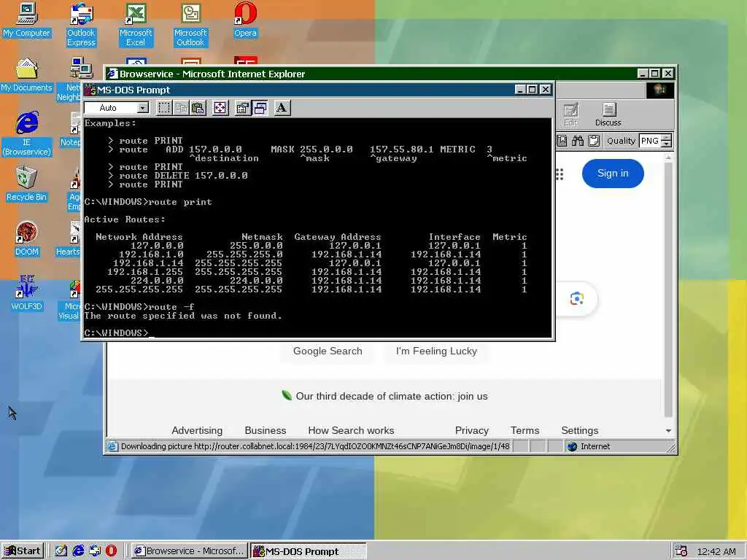This screenshot has height=560, width=747.
Task: Switch MS-DOS Prompt to full screen
Action: [220, 108]
